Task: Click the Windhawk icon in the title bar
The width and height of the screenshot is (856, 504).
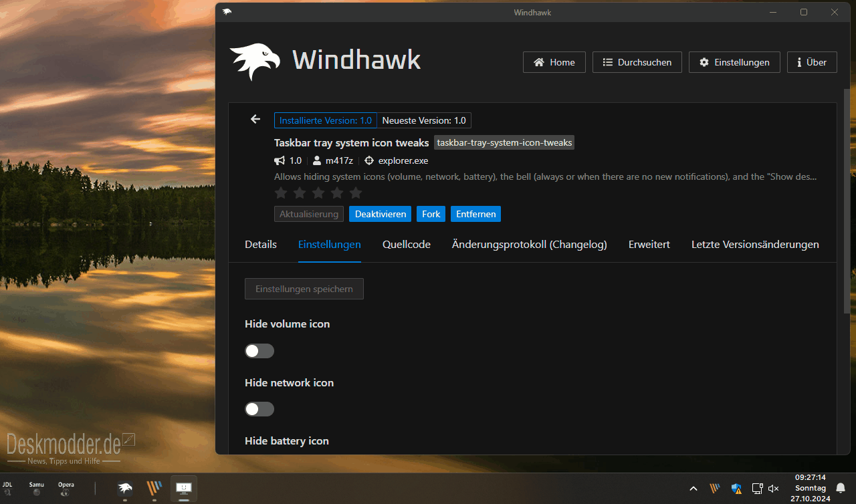Action: (227, 12)
